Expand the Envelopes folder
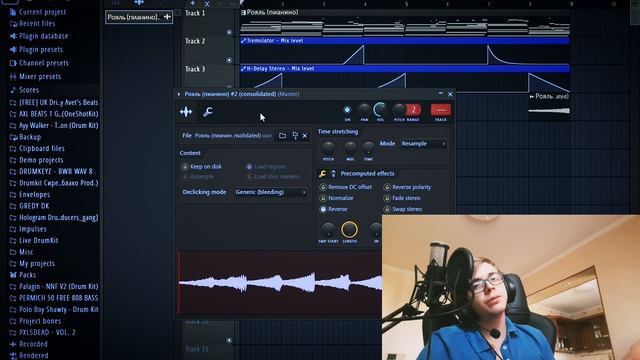The image size is (640, 360). pos(30,195)
